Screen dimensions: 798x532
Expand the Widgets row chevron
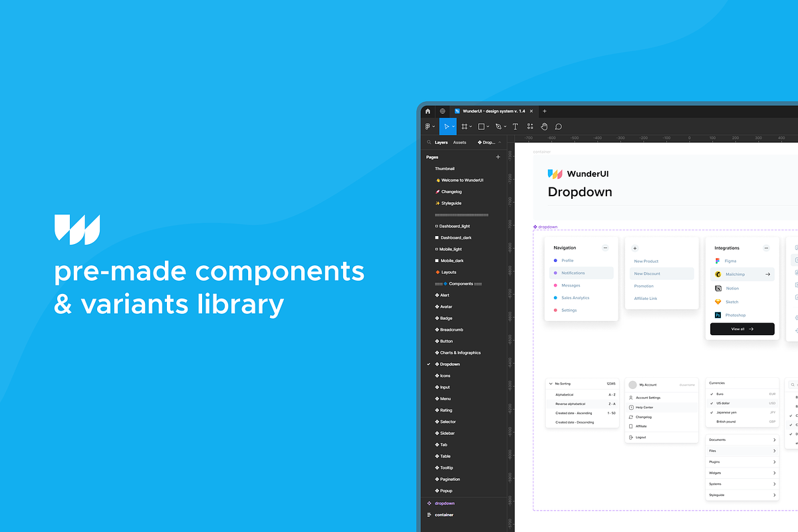[774, 473]
